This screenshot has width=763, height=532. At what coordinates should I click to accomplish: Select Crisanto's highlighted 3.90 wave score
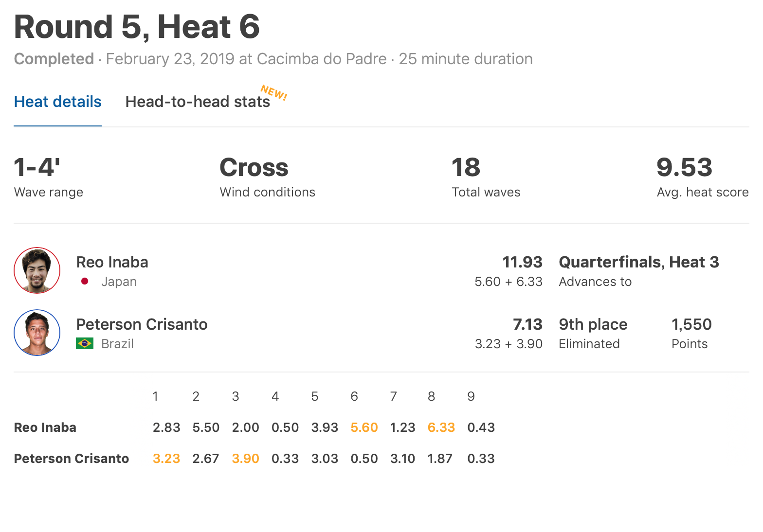pyautogui.click(x=245, y=459)
